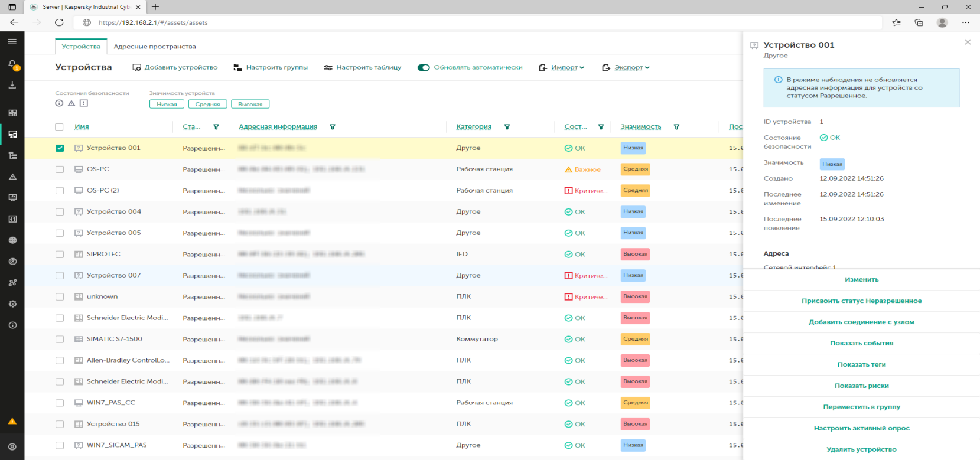Click Добавить устройство button

(175, 68)
